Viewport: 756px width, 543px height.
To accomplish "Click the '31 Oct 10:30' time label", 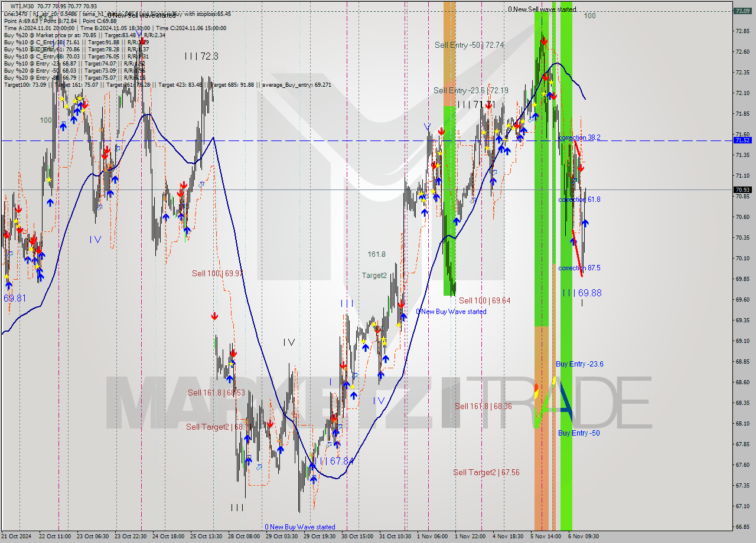I will coord(395,537).
